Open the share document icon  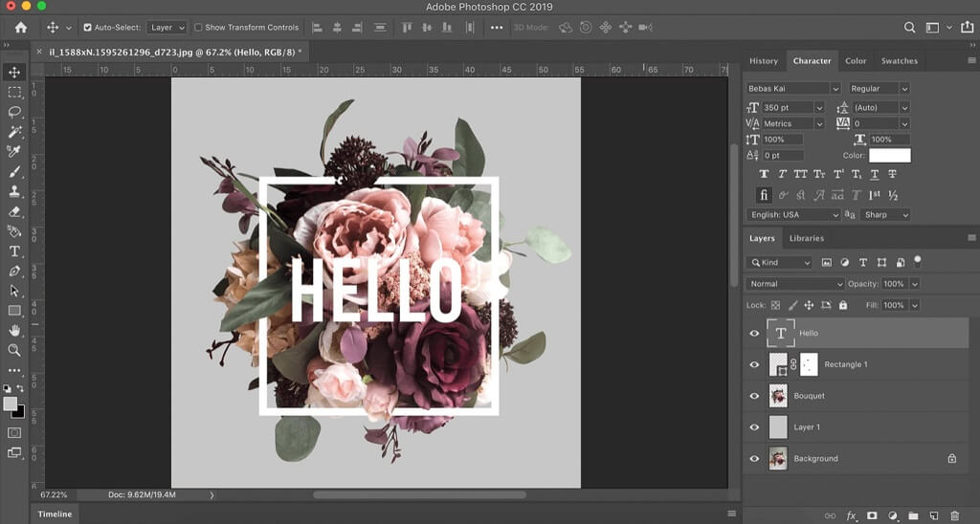967,27
